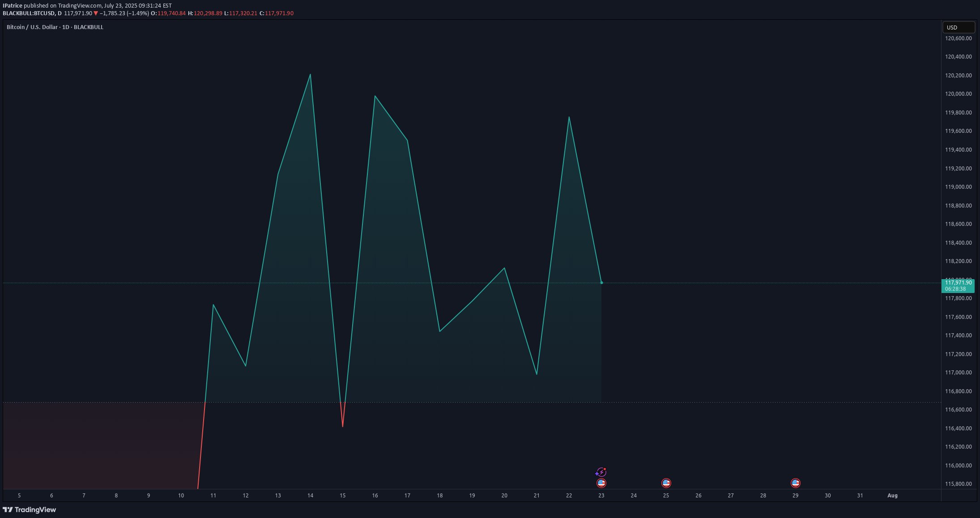Click the TradingView.com published text
The image size is (980, 518).
80,6
